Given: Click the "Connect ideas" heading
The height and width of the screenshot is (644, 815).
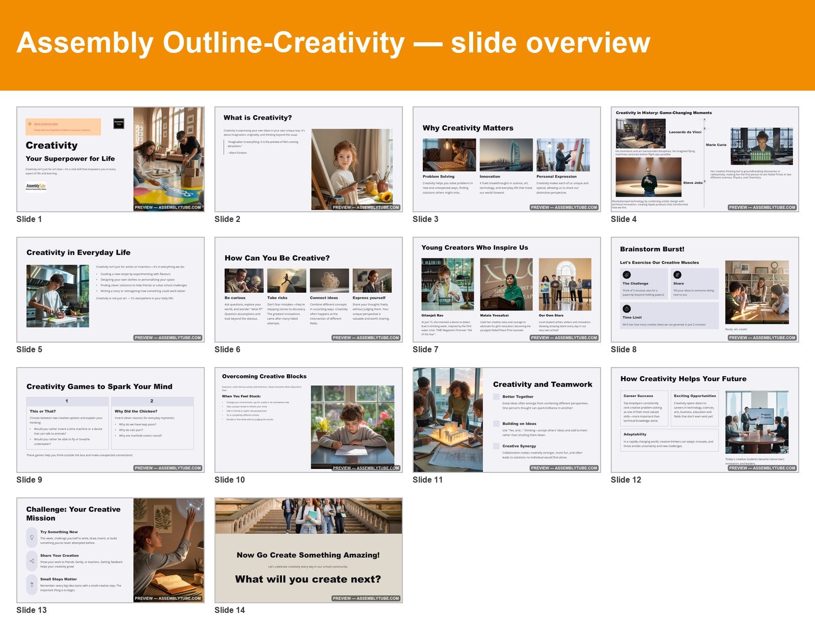Looking at the screenshot, I should 324,298.
